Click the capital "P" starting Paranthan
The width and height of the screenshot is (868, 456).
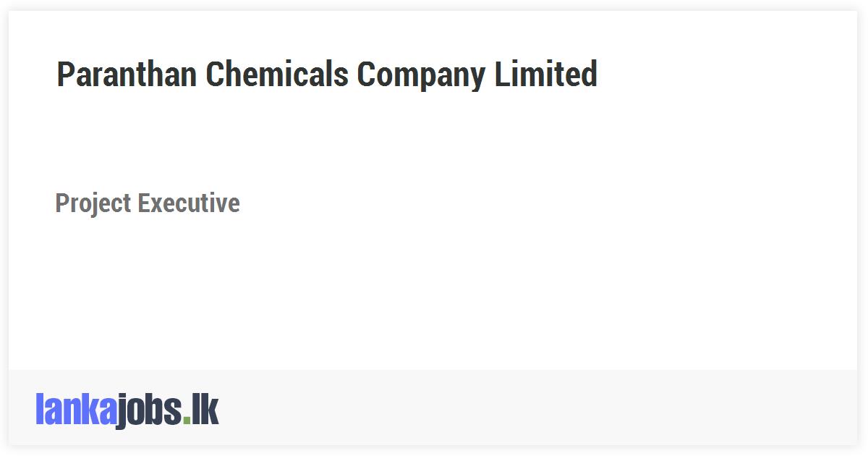65,75
